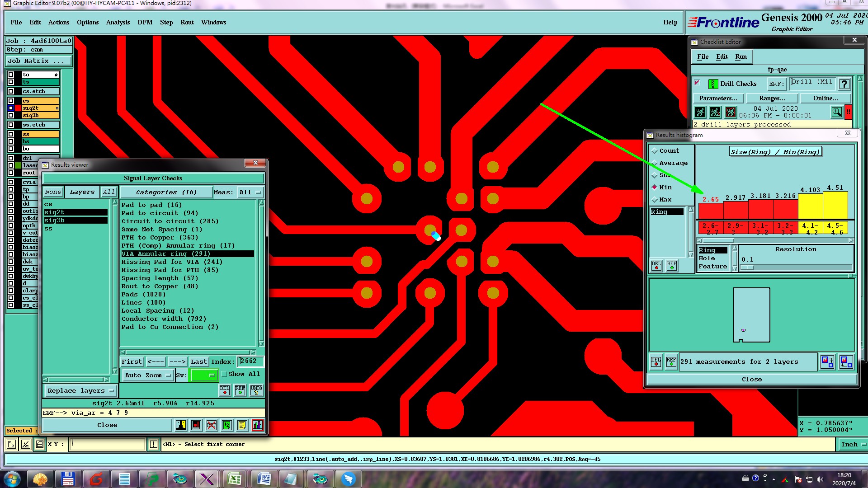Click REF icon next to measurements text
This screenshot has width=868, height=488.
pos(671,362)
